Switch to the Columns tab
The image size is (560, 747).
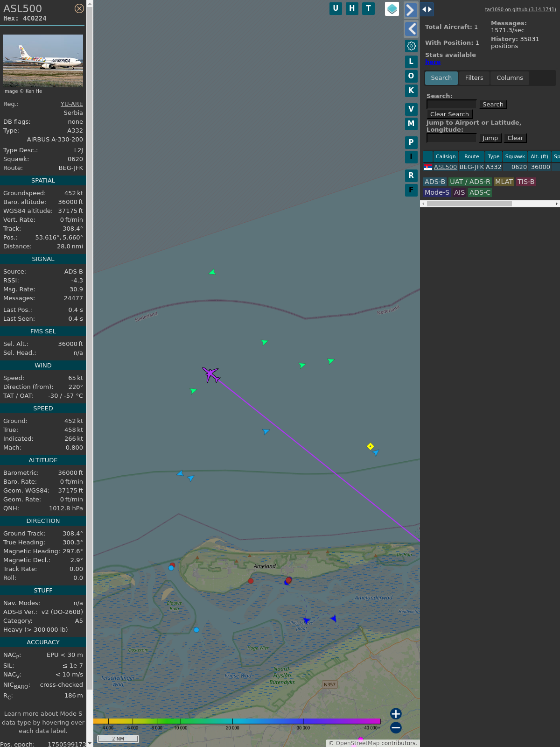click(x=510, y=78)
